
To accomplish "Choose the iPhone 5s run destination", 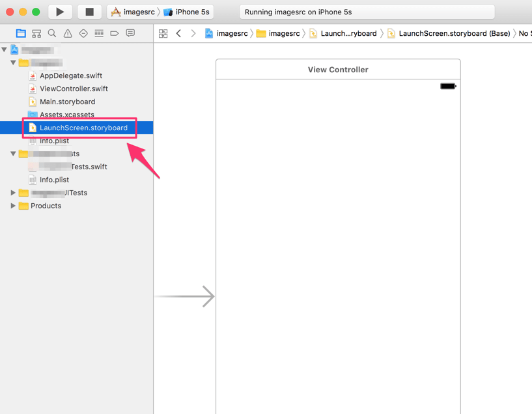I will 186,12.
